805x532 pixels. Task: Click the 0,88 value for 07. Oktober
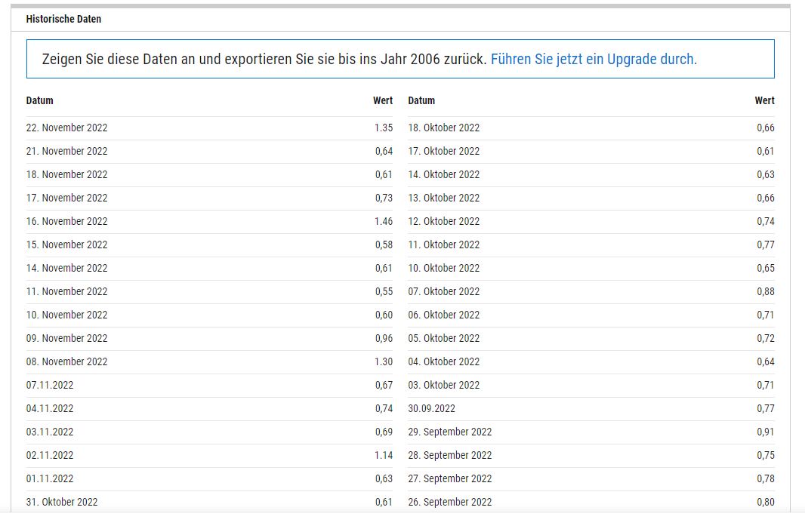click(766, 291)
